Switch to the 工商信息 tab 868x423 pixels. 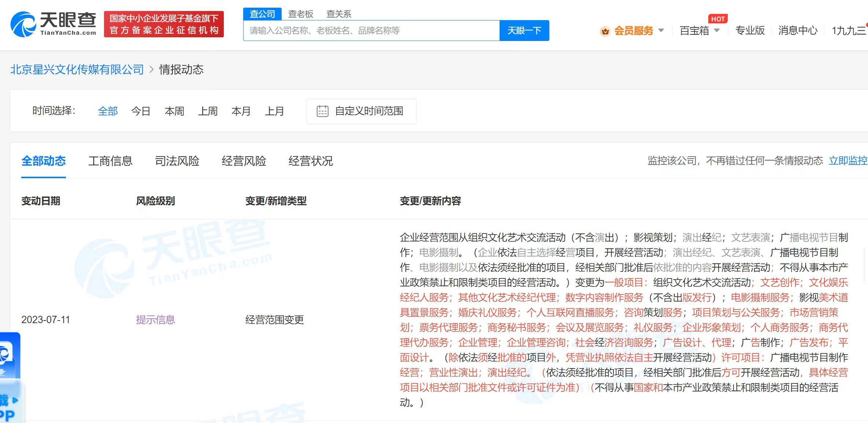(110, 161)
